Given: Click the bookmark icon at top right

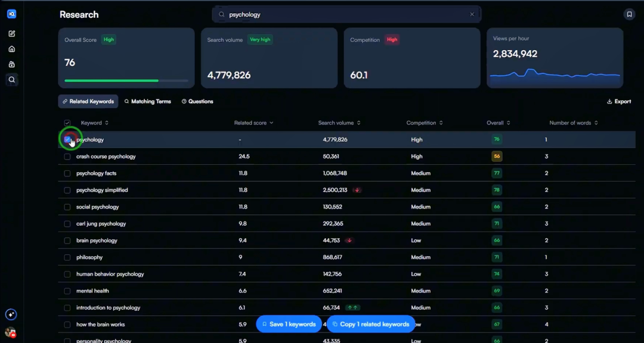Looking at the screenshot, I should [x=629, y=14].
